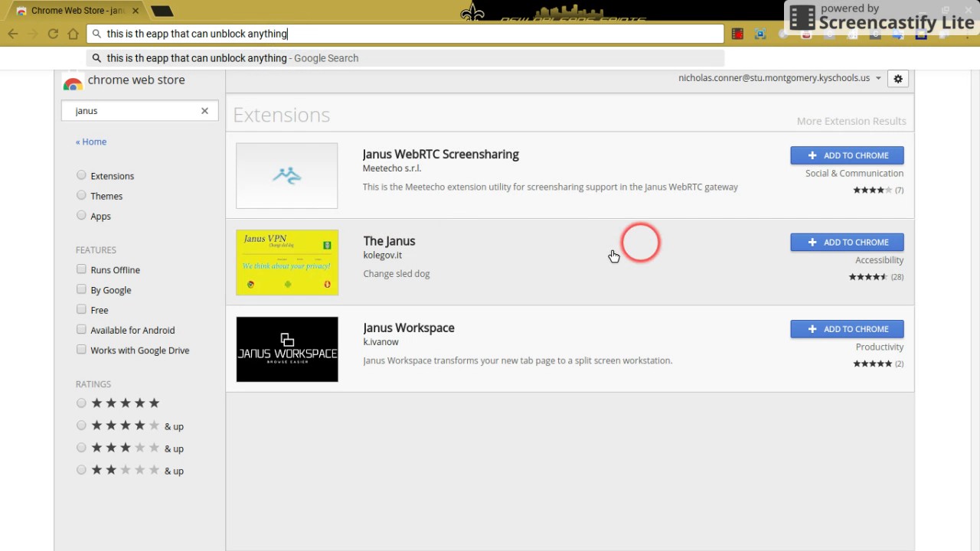Click Janus Workspace star rating (2)

[x=878, y=364]
